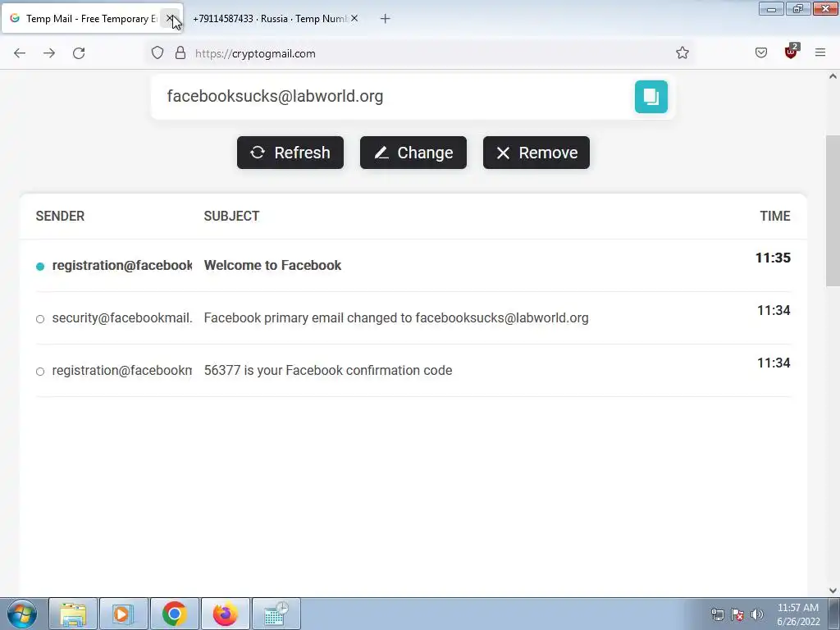
Task: Open Windows Explorer from the taskbar
Action: click(x=73, y=614)
